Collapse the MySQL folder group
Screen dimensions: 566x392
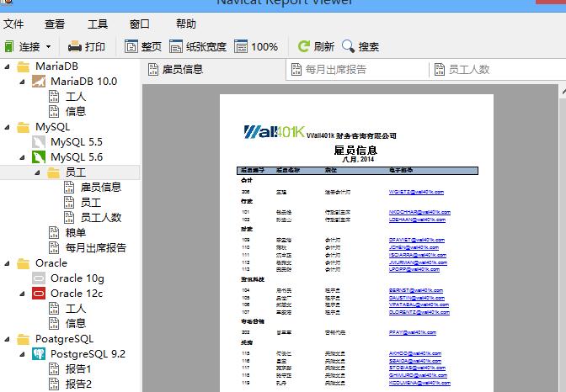pos(7,127)
